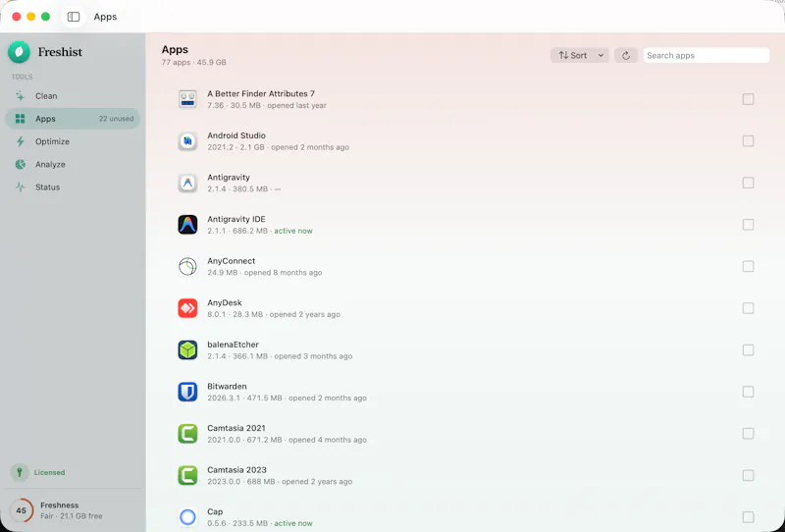
Task: Click the Antigravity IDE app icon
Action: coord(187,225)
